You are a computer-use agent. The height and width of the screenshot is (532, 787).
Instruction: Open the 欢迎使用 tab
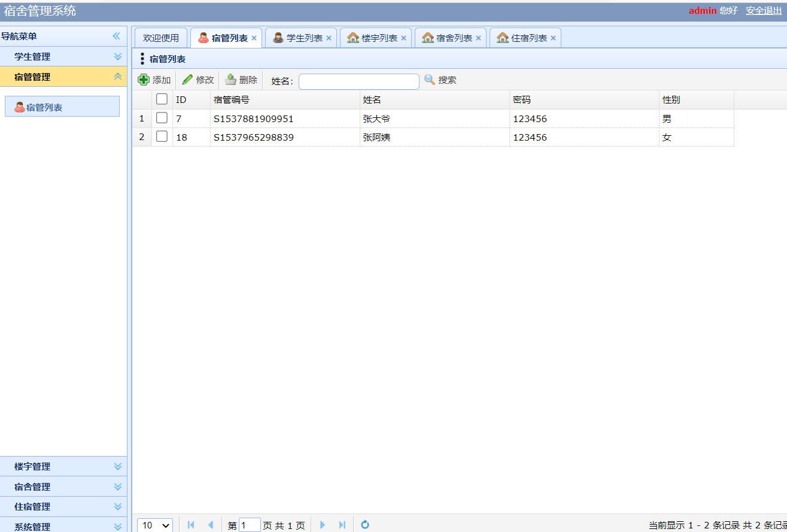point(160,37)
